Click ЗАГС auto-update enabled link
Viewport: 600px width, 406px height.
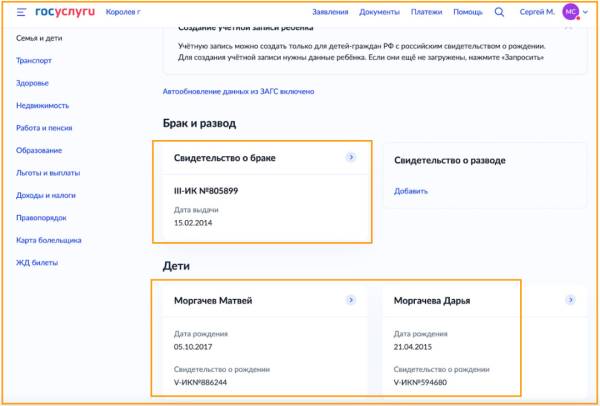pyautogui.click(x=238, y=91)
